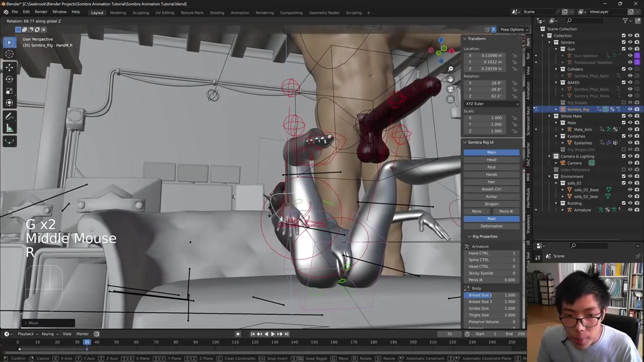Image resolution: width=644 pixels, height=362 pixels.
Task: Toggle visibility of the Male_Arm object
Action: point(630,129)
